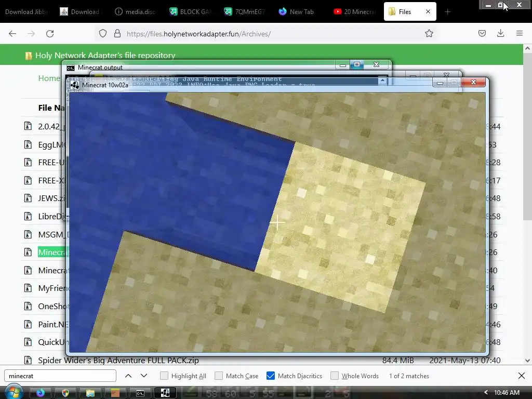The height and width of the screenshot is (399, 532).
Task: Show hidden tray icons arrow
Action: click(x=486, y=392)
